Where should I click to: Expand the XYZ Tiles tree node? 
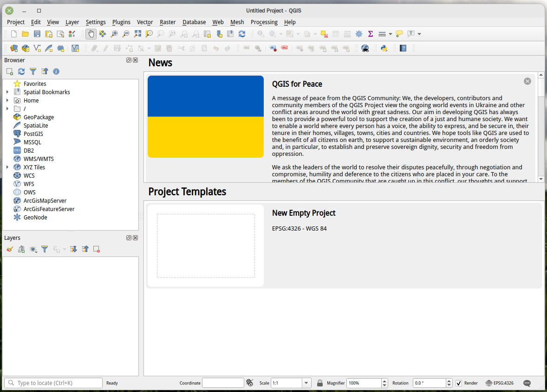[x=7, y=167]
